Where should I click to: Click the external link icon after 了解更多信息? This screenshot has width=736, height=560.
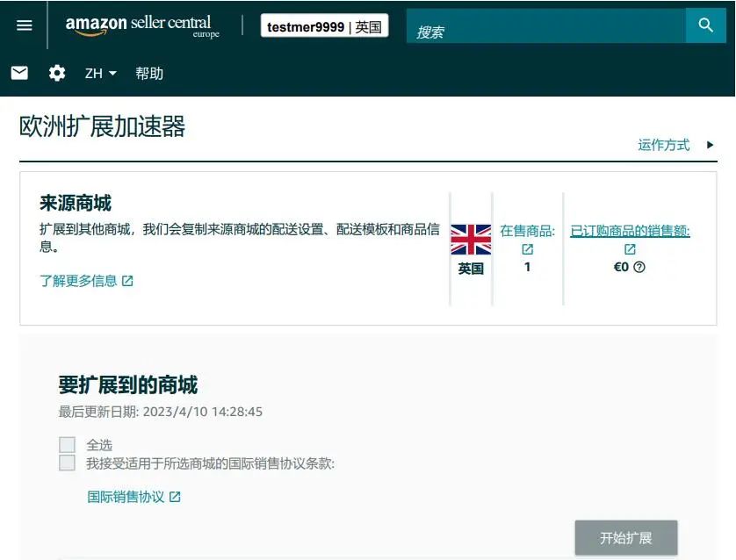coord(127,280)
